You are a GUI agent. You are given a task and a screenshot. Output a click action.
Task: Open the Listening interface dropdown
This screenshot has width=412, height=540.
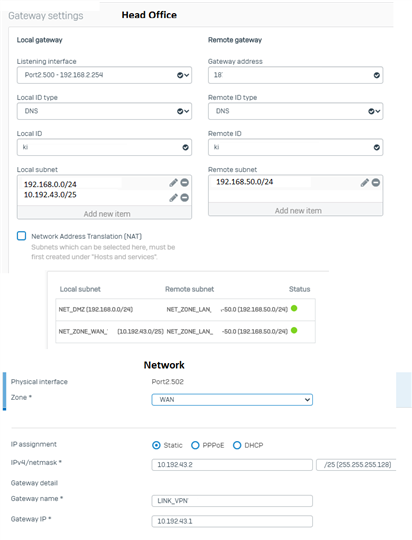coord(104,75)
